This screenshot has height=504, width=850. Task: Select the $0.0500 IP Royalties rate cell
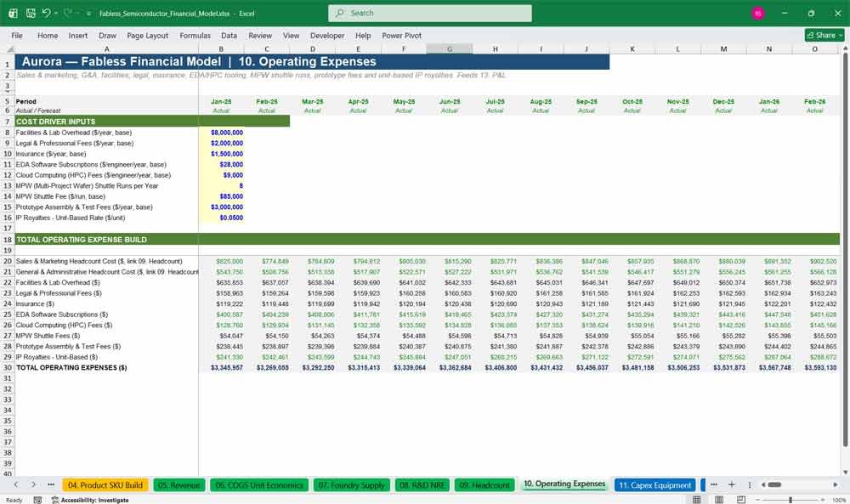[221, 218]
